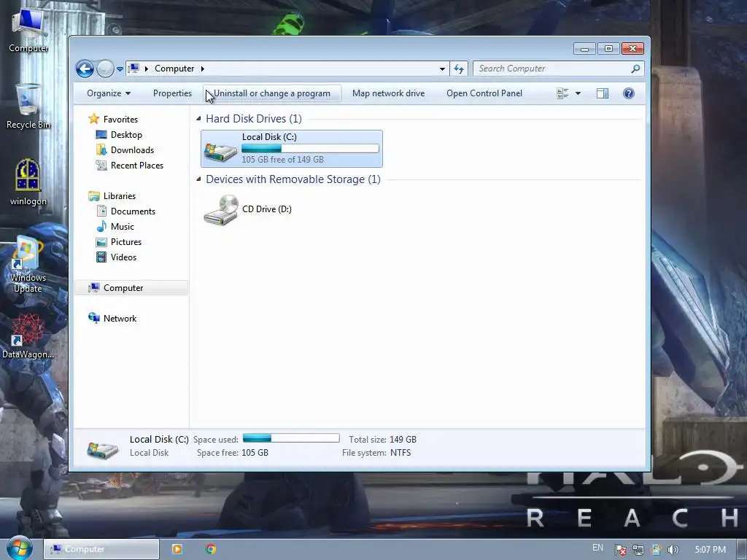The image size is (747, 560).
Task: Open the Organize menu
Action: tap(109, 93)
